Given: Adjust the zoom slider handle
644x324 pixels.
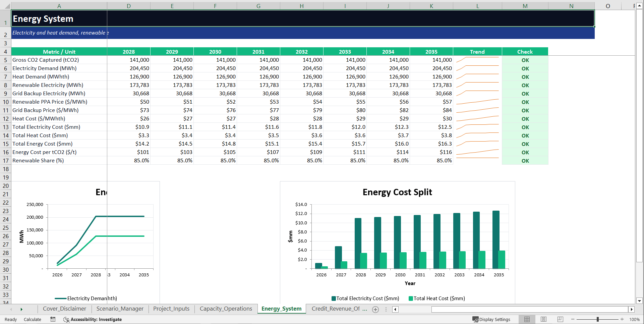Looking at the screenshot, I should (598, 319).
